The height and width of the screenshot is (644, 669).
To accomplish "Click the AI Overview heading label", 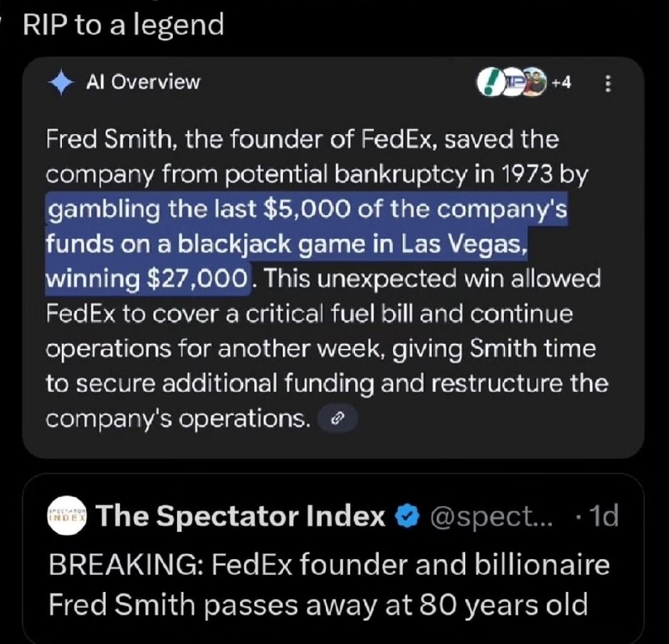I will 143,82.
